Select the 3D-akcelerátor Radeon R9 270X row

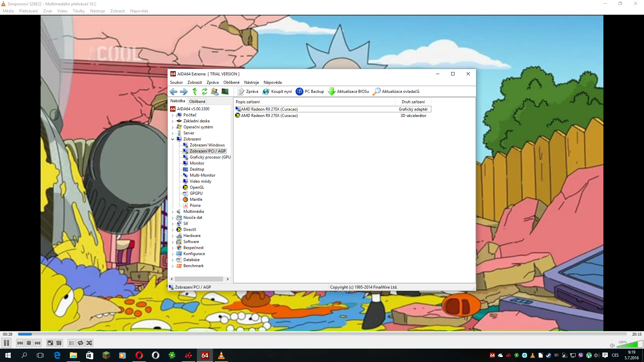coord(269,116)
